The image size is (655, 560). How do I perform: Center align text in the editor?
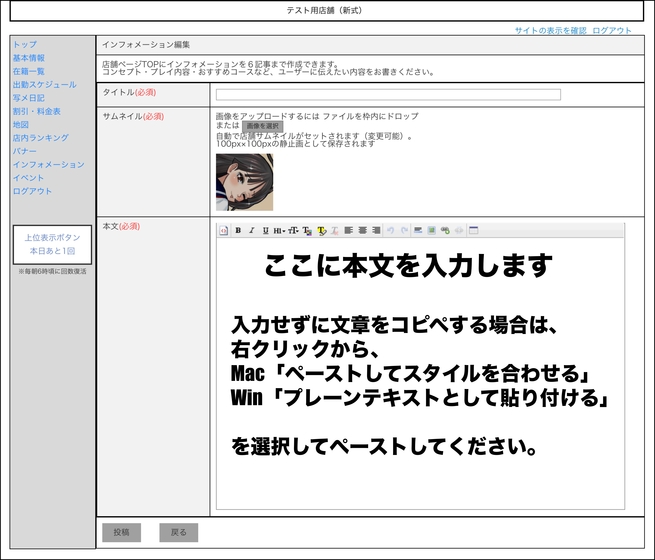[363, 230]
